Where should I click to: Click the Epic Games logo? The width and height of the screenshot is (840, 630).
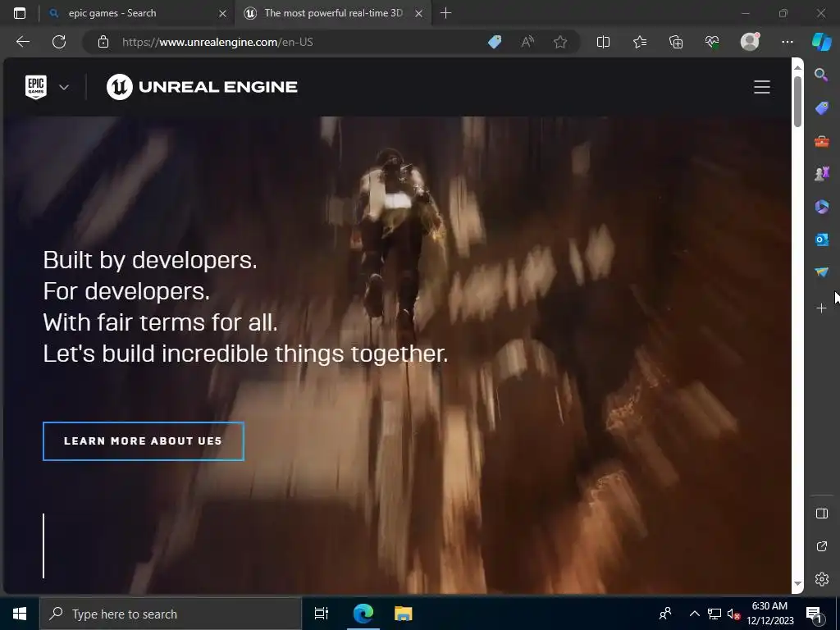point(36,87)
